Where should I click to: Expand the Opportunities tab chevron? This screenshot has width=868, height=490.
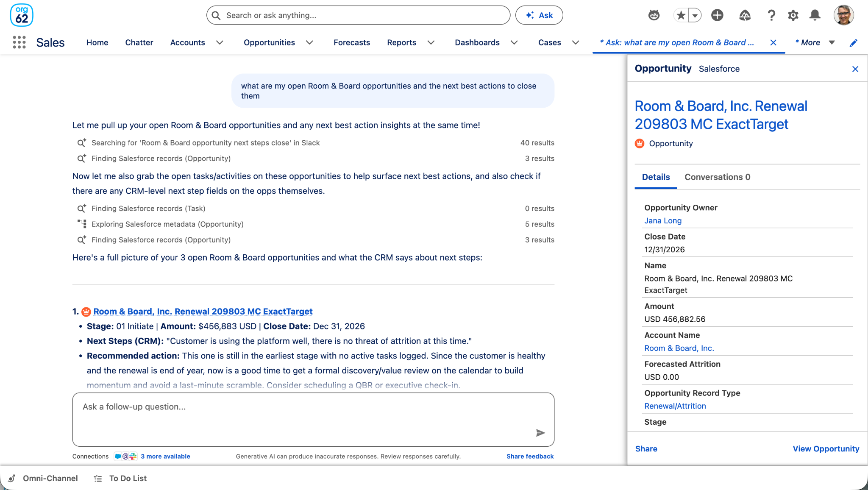coord(309,42)
